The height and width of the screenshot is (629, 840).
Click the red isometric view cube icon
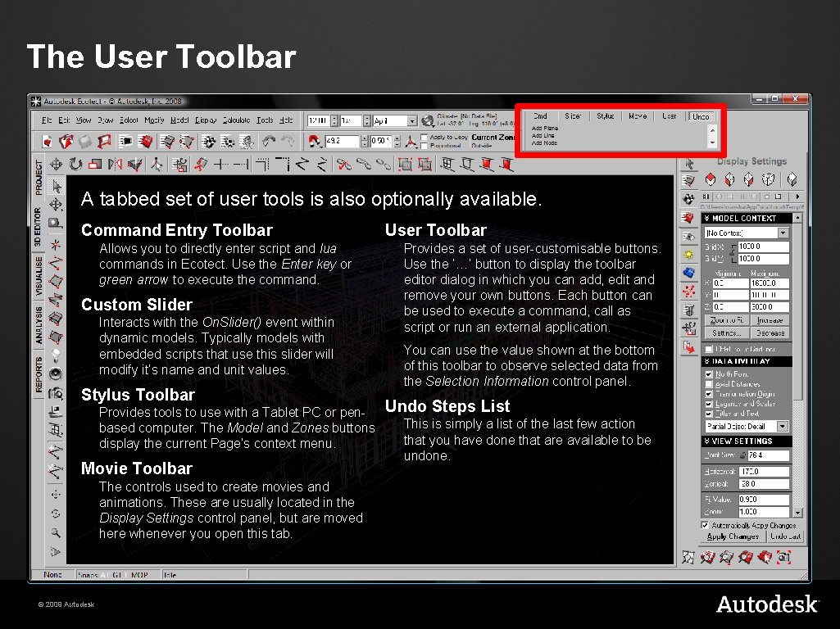(711, 179)
